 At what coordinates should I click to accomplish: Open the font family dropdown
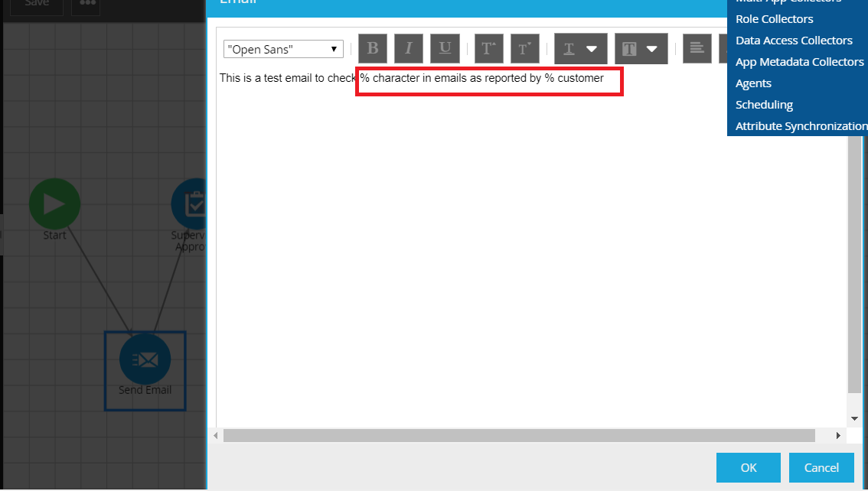tap(282, 48)
